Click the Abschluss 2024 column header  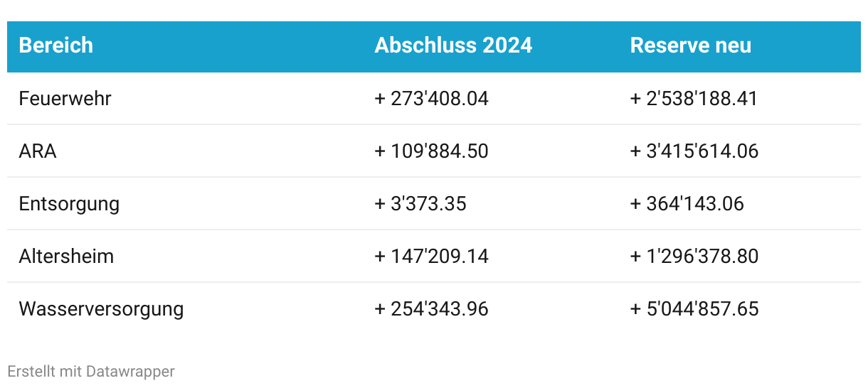[x=453, y=45]
